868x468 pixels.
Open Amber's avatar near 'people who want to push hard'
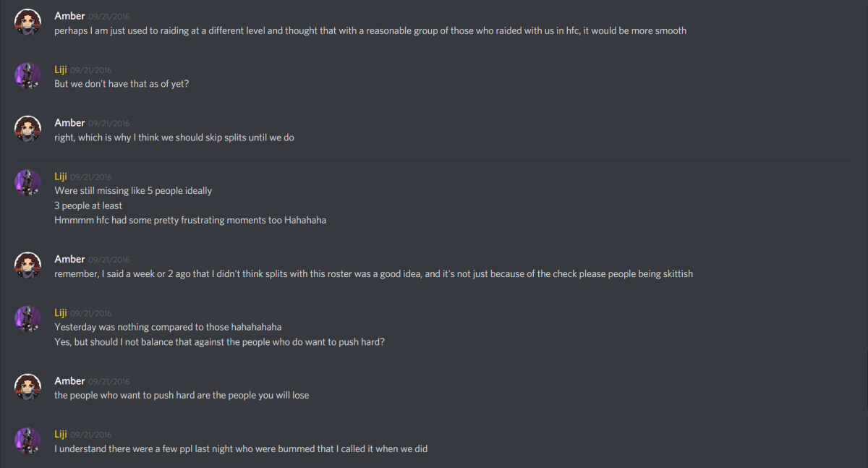[x=27, y=386]
